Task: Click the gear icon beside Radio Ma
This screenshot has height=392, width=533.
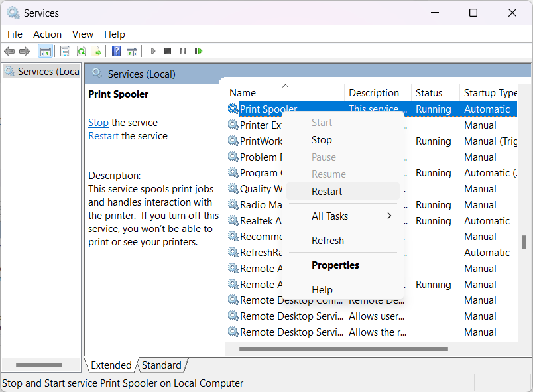Action: click(x=233, y=205)
